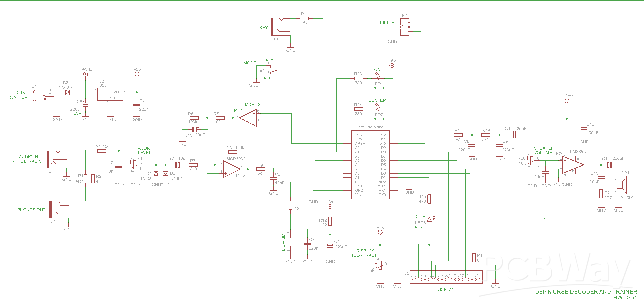Screen dimensions: 644x304
Task: Click the 'DISPLAY' label under J5
Action: (446, 289)
